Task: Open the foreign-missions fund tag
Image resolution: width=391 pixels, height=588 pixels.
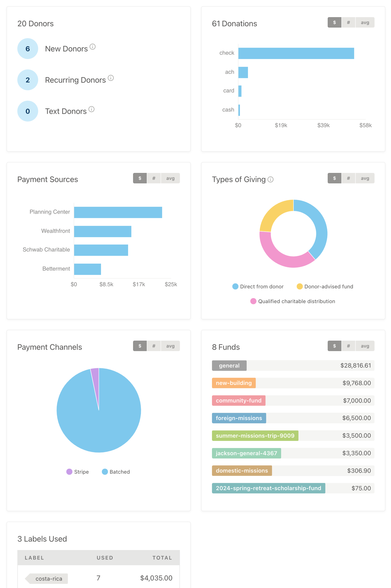Action: tap(239, 418)
